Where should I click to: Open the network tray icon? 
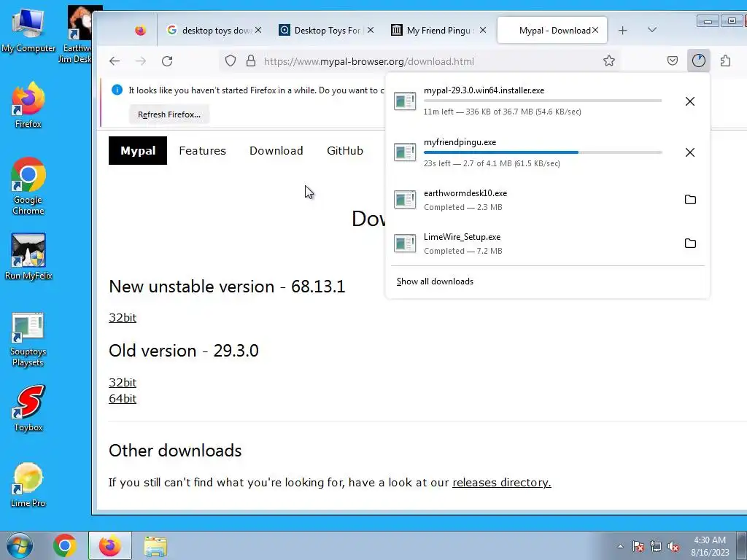(x=656, y=546)
